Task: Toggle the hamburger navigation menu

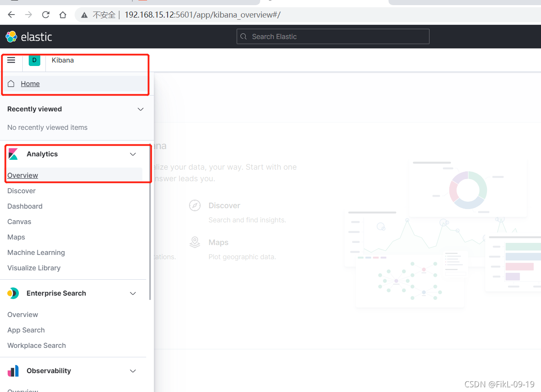Action: point(11,60)
